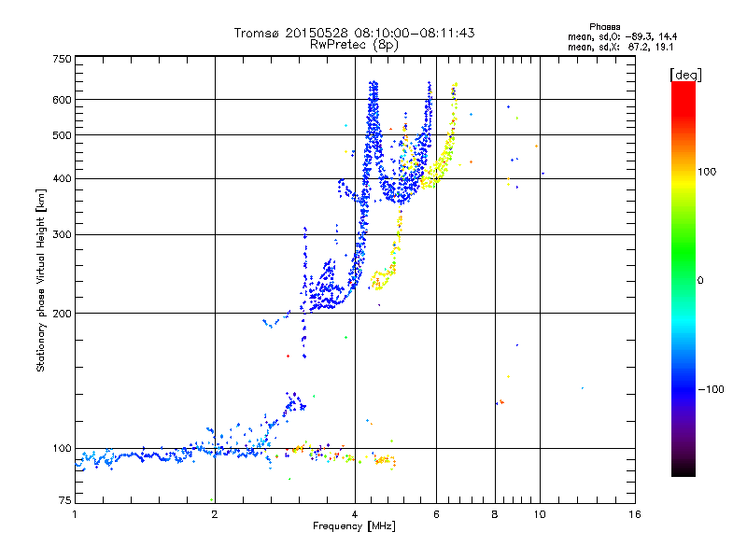
Task: Click the 'Phases' header label
Action: [x=604, y=27]
